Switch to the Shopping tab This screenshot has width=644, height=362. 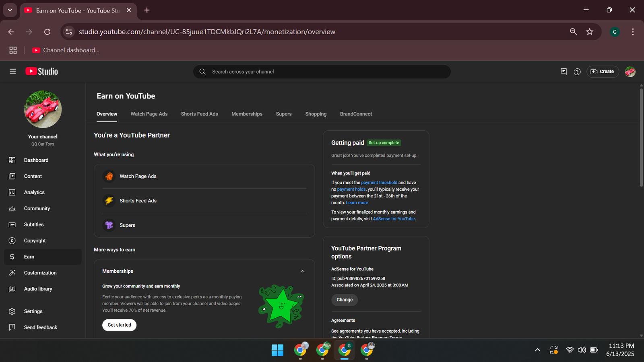point(316,114)
